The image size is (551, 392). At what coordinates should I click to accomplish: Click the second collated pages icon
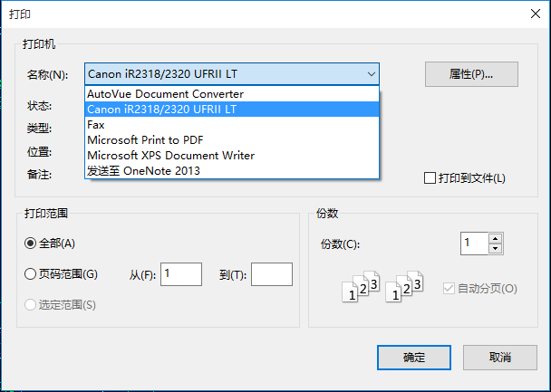pos(404,286)
